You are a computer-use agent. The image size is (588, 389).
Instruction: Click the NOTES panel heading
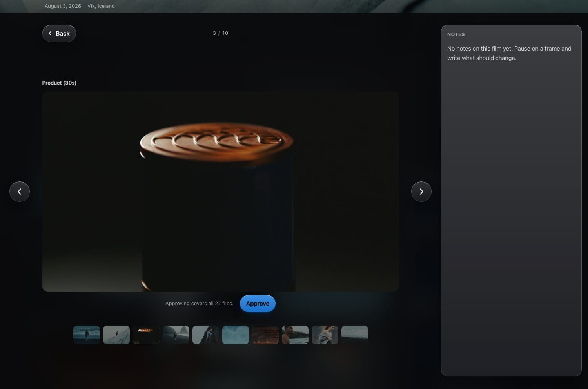(456, 34)
